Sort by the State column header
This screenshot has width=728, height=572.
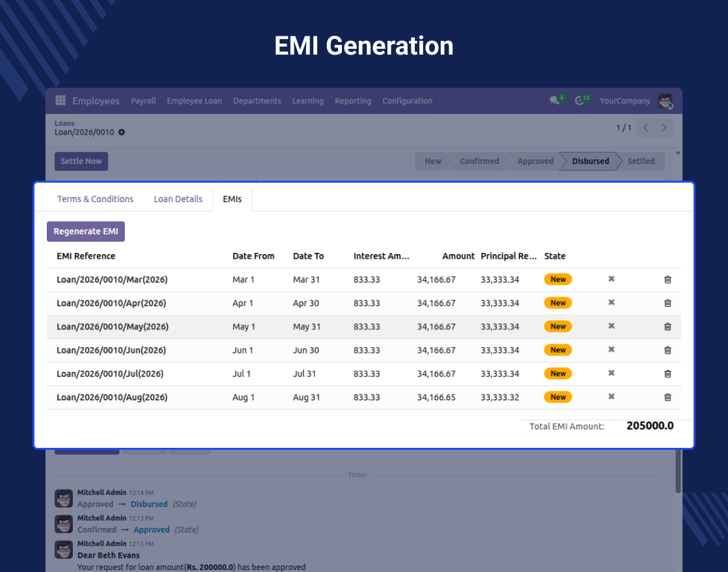click(555, 256)
